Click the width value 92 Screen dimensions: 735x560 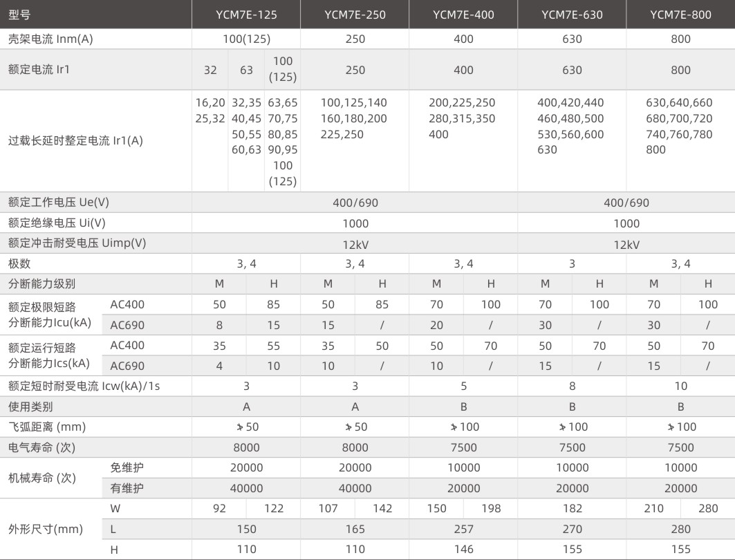point(219,508)
